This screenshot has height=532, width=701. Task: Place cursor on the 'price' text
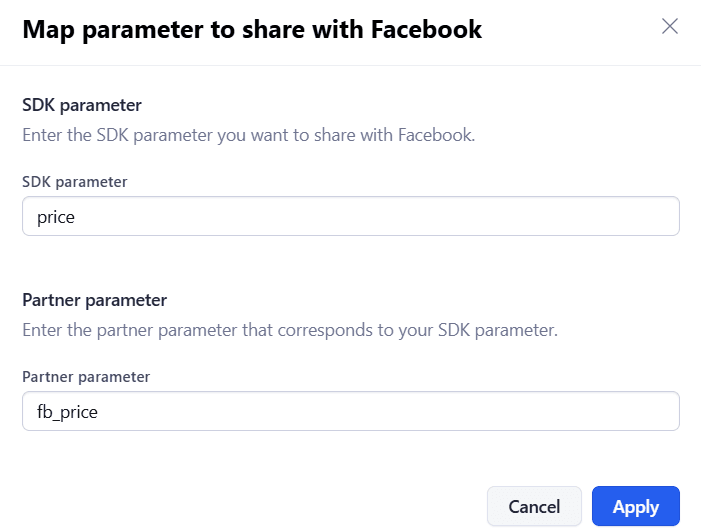pyautogui.click(x=56, y=216)
